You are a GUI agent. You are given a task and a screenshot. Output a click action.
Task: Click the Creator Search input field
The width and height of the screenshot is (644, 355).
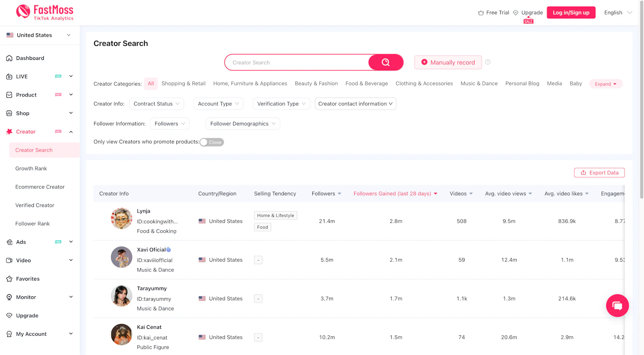pos(297,62)
